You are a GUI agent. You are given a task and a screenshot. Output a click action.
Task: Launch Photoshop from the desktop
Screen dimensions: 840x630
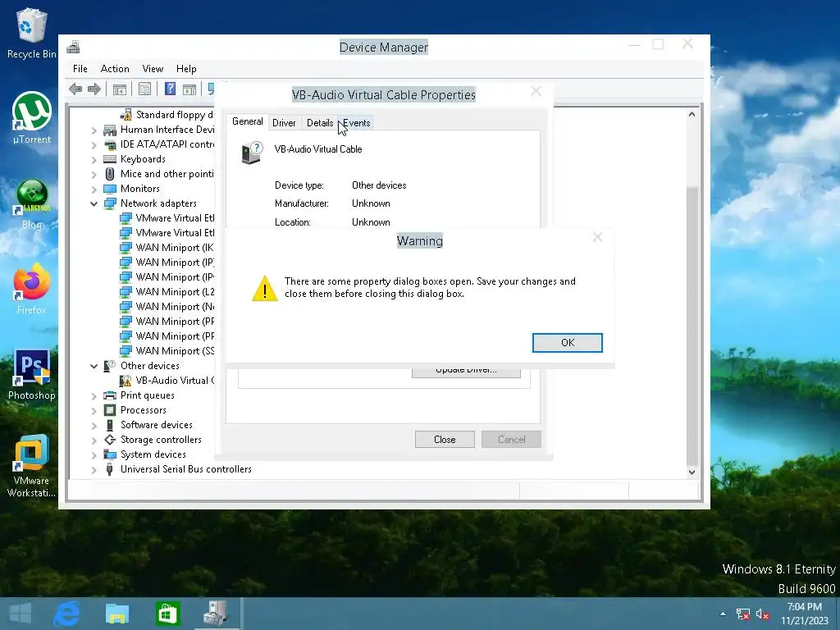point(32,374)
